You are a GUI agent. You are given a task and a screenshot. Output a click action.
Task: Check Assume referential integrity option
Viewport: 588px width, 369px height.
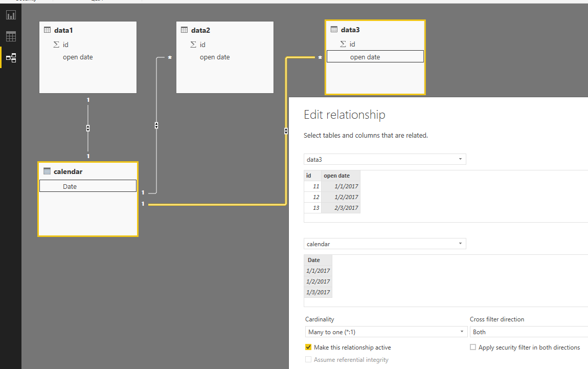pyautogui.click(x=308, y=359)
